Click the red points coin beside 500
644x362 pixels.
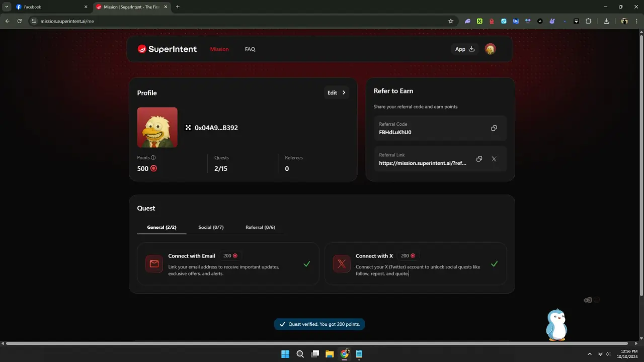(154, 168)
